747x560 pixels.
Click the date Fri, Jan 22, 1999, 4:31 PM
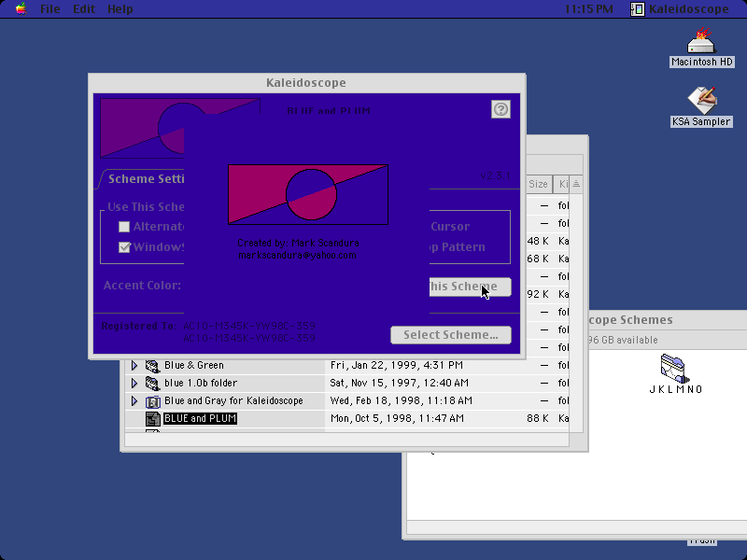click(x=396, y=365)
